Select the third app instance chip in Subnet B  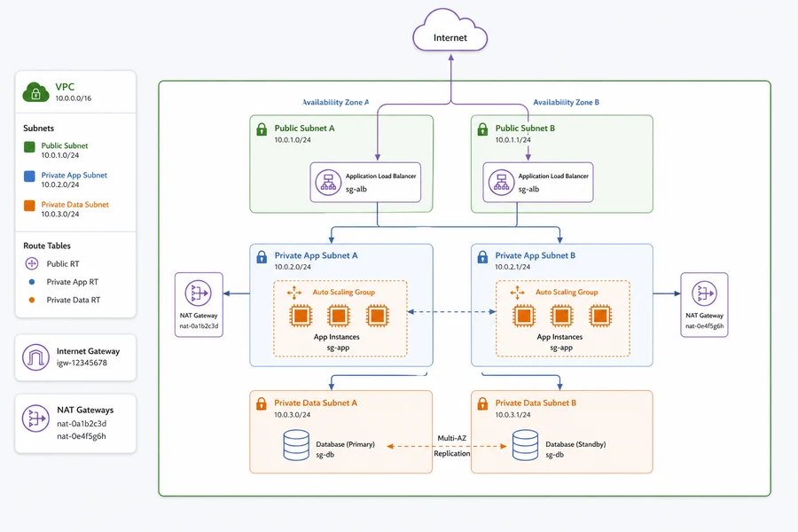(x=600, y=316)
